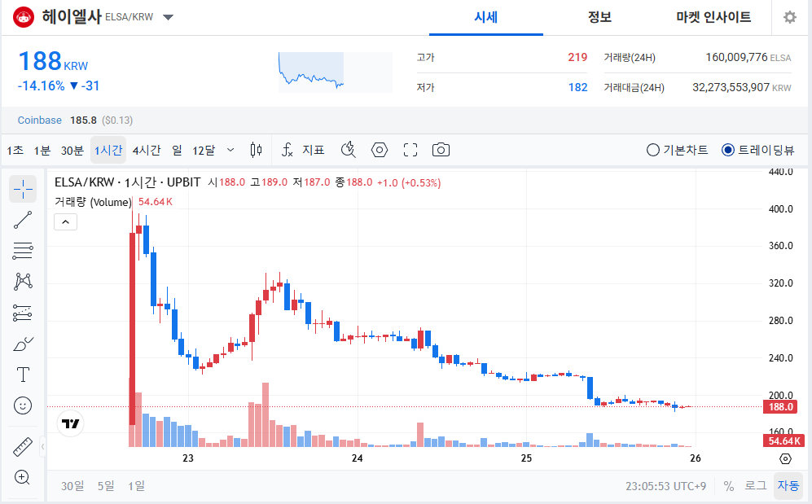The image size is (812, 504).
Task: Open the 마켓 인사이트 tab
Action: 713,18
